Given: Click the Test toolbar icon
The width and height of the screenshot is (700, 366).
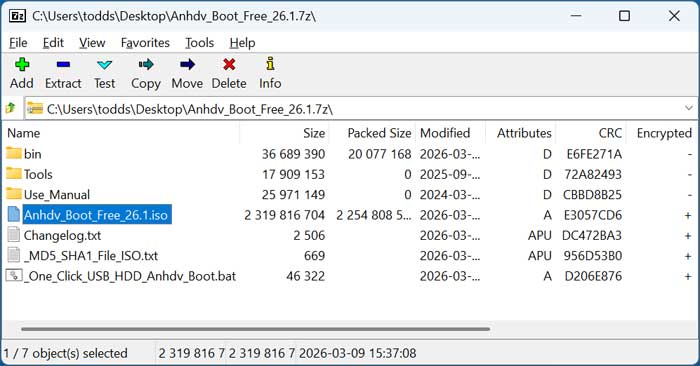Looking at the screenshot, I should [x=104, y=65].
